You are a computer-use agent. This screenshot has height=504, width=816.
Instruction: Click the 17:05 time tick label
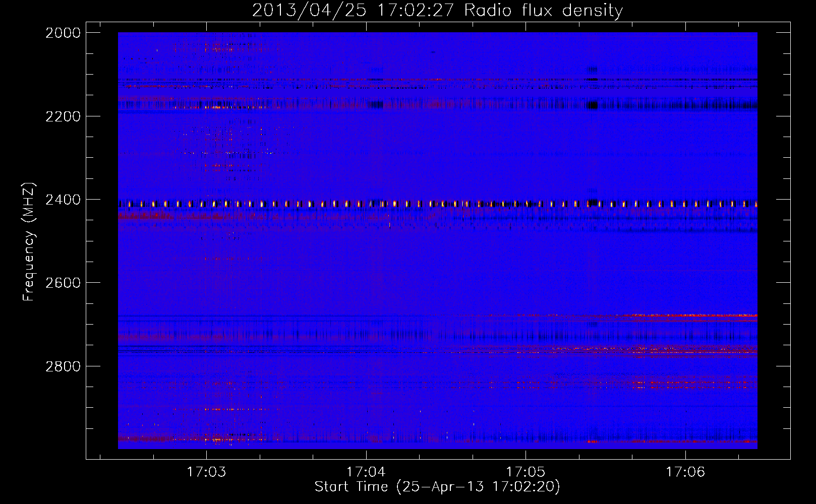(x=526, y=472)
